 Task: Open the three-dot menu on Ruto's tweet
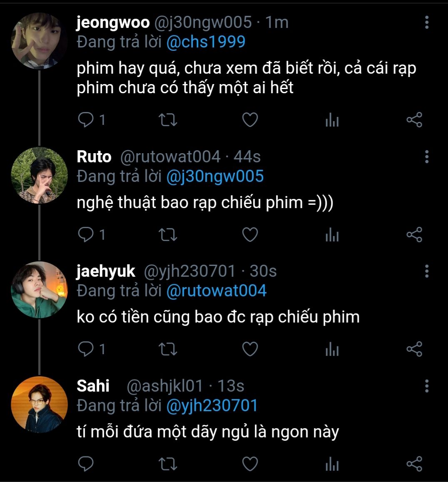427,157
